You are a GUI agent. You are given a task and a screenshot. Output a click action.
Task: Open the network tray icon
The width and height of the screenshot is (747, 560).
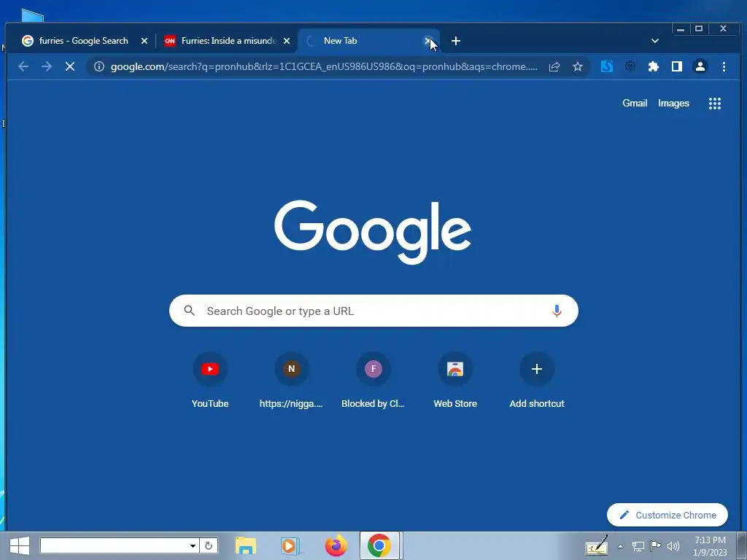click(638, 546)
